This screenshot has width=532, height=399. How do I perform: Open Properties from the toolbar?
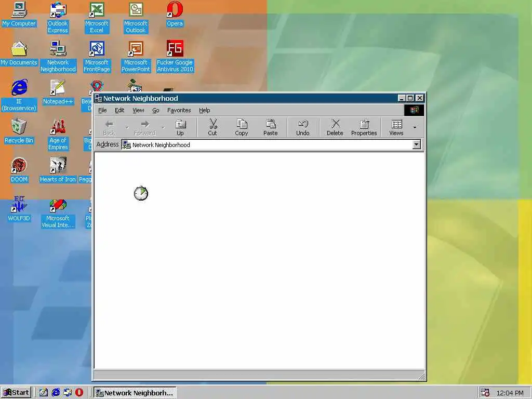[x=364, y=128]
